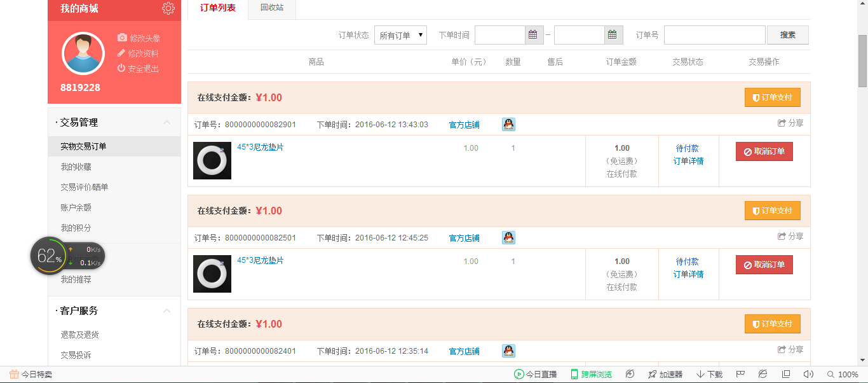
Task: Click the window layout icon in status bar
Action: pyautogui.click(x=786, y=374)
